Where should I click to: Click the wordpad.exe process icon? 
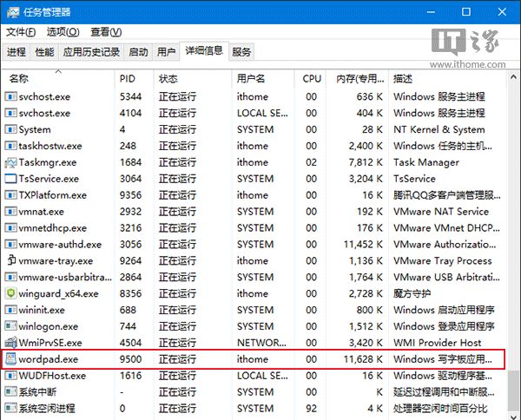10,359
